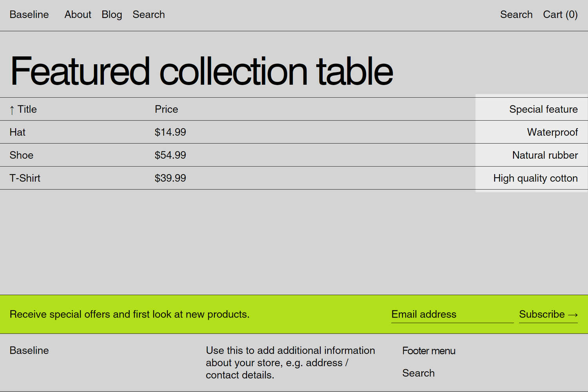The height and width of the screenshot is (392, 588).
Task: Click the sort arrow next to Title
Action: tap(11, 109)
